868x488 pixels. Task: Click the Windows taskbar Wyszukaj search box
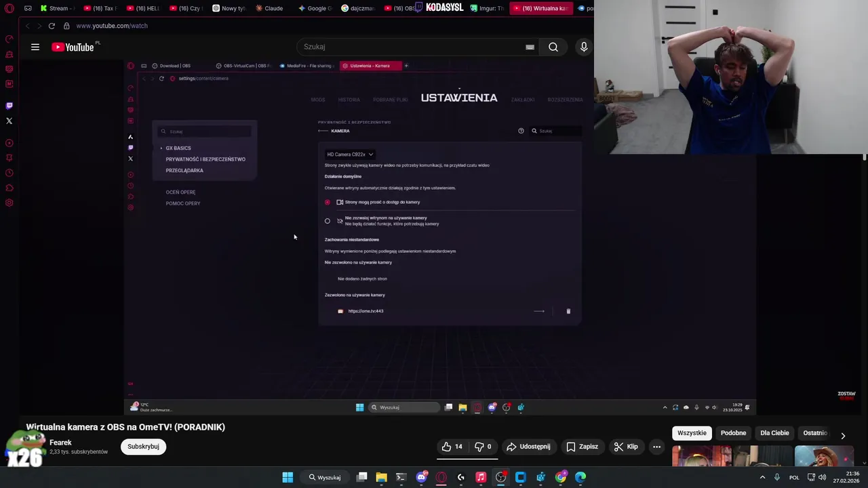tap(325, 477)
